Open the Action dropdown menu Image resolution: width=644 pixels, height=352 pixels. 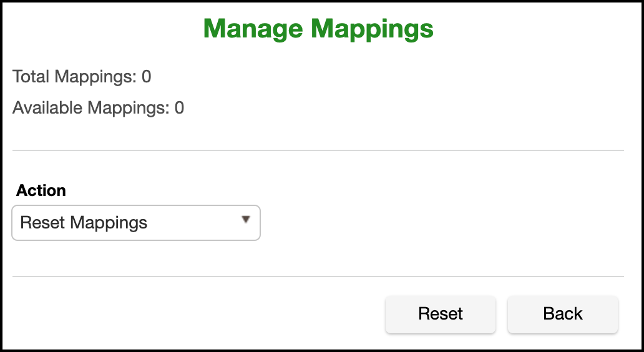[135, 223]
